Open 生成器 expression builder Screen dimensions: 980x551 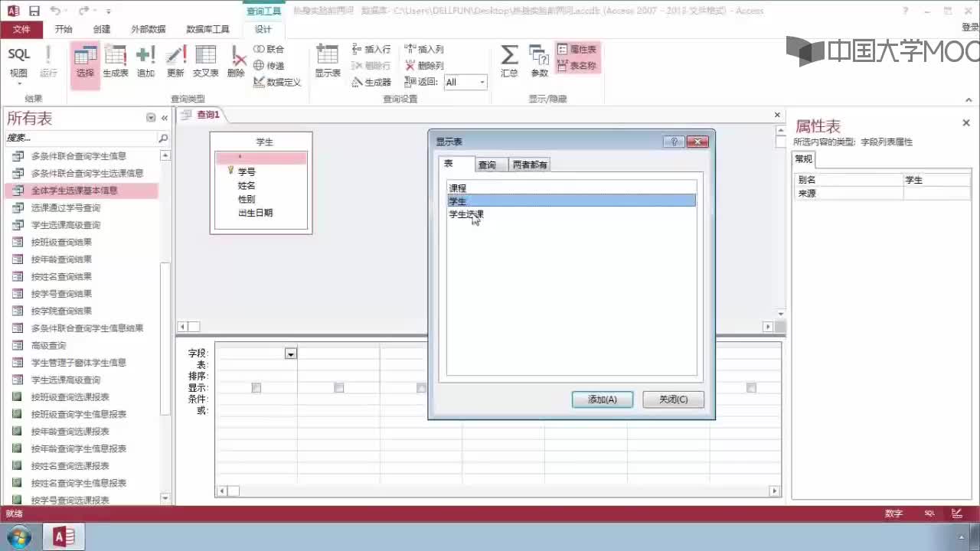click(x=371, y=83)
